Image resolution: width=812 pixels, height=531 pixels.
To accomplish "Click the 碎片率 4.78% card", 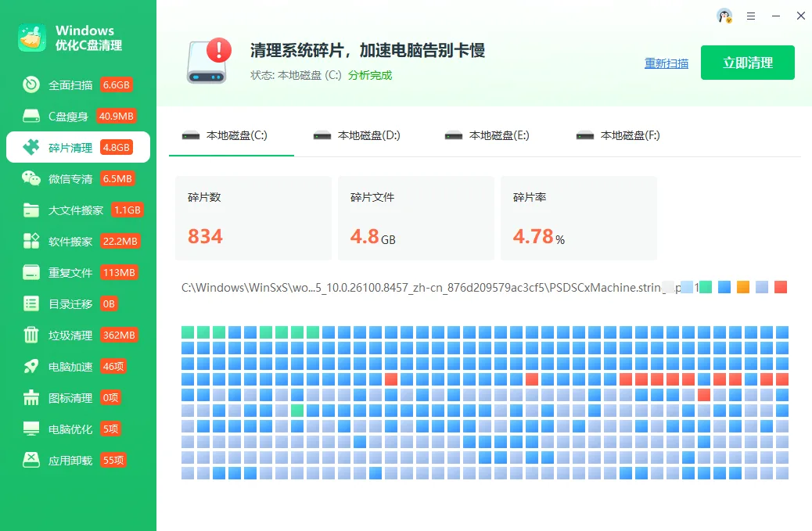I will coord(578,218).
